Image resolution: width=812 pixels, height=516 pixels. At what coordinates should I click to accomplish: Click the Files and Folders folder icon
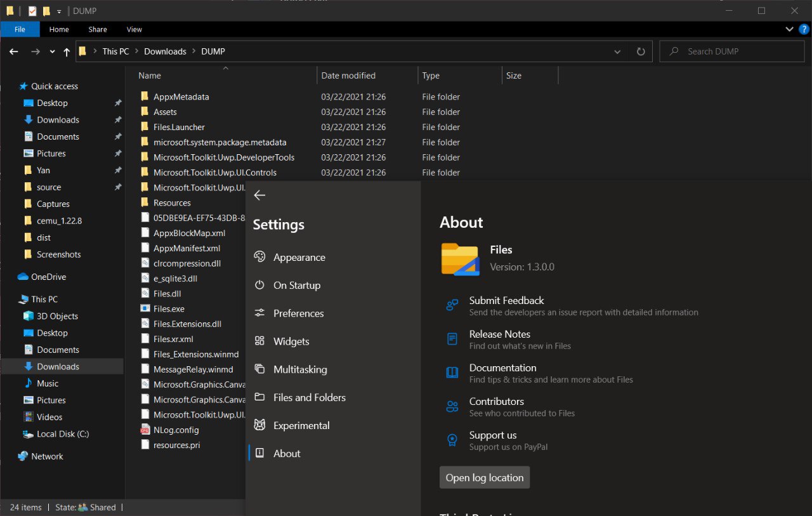pyautogui.click(x=259, y=397)
